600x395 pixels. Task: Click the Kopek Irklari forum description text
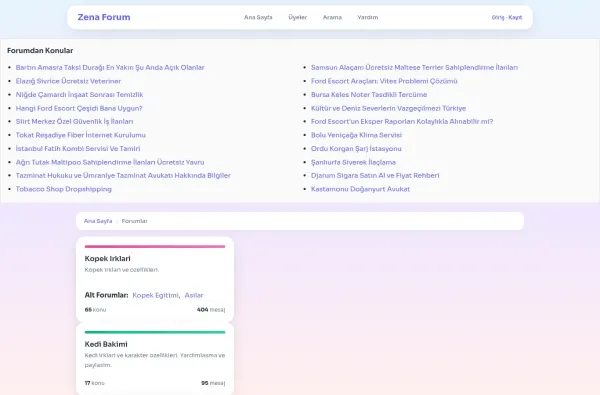[122, 270]
